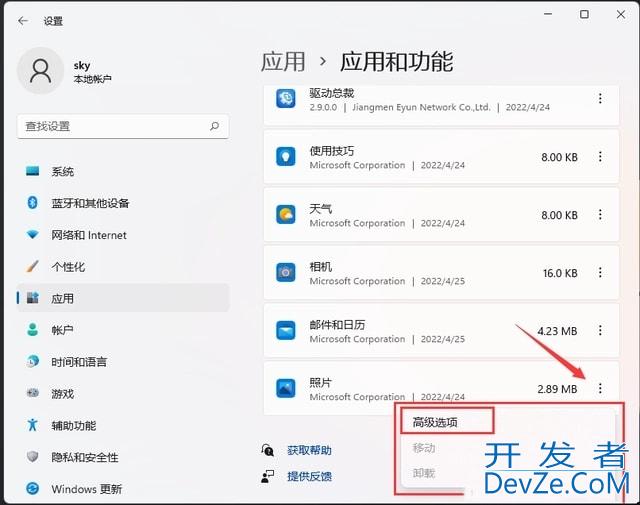Screen dimensions: 640x505
Task: Click the 相机 camera app icon
Action: [285, 273]
